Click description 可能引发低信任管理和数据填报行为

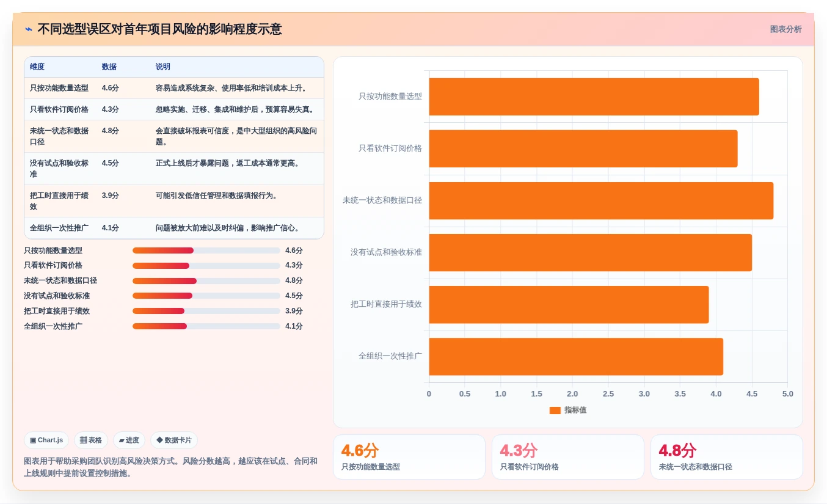[217, 195]
